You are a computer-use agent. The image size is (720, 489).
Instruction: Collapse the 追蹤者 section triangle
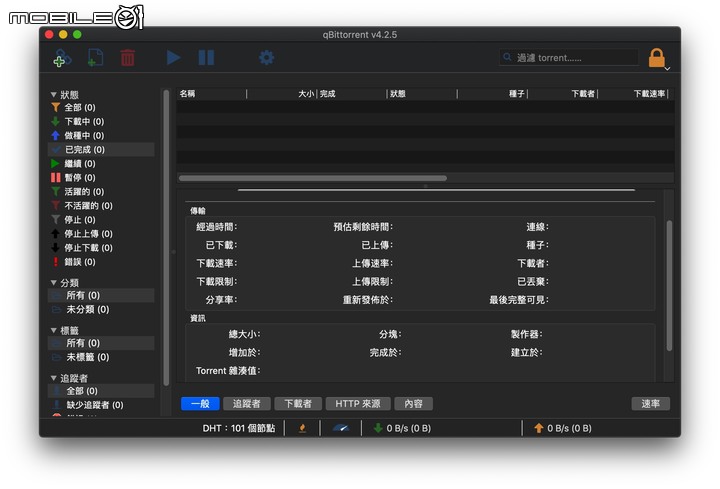click(54, 378)
